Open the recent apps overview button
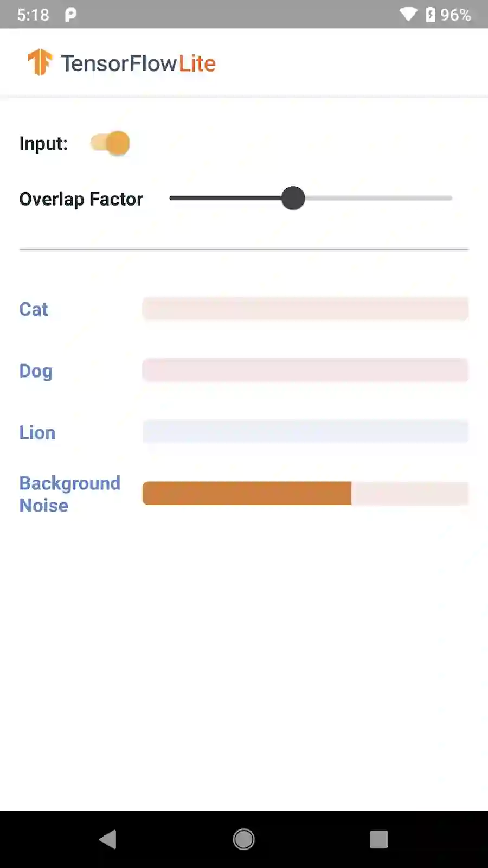Image resolution: width=488 pixels, height=868 pixels. [x=378, y=839]
